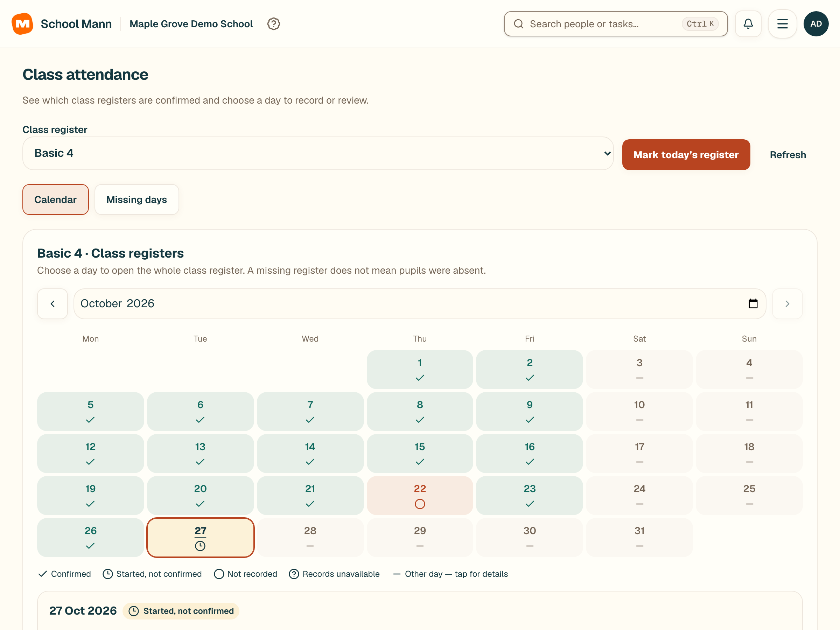Viewport: 840px width, 630px height.
Task: Select October 31 day cell
Action: point(639,538)
